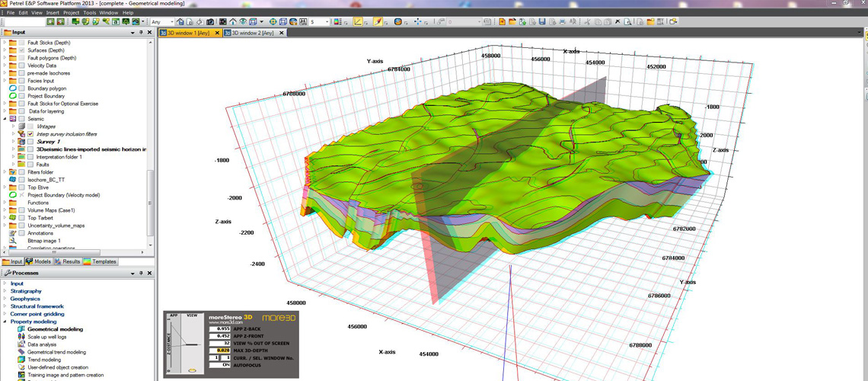
Task: Open the Results pane tab
Action: tap(67, 261)
